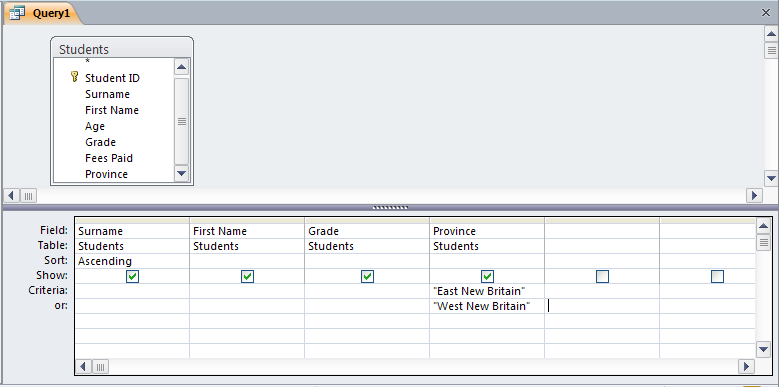Open Sort cell with Ascending value
779x387 pixels.
(x=132, y=261)
